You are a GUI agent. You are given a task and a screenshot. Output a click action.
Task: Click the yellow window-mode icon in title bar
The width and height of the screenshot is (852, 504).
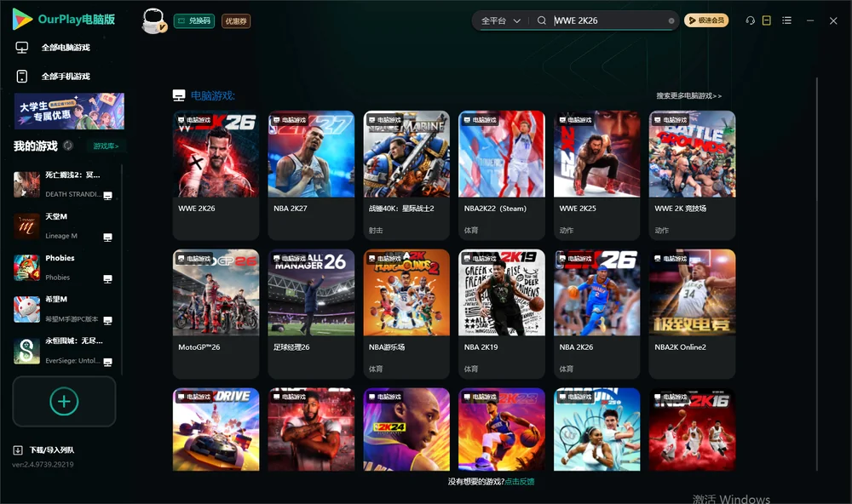coord(766,20)
